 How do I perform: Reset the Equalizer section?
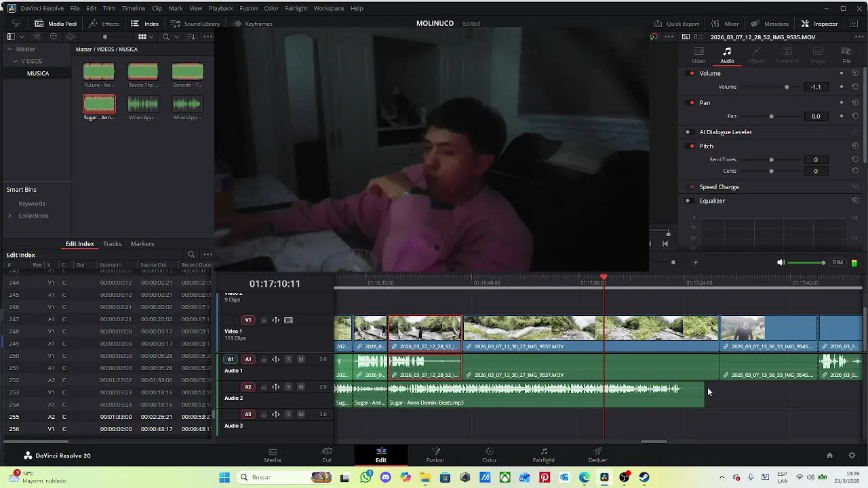[855, 201]
